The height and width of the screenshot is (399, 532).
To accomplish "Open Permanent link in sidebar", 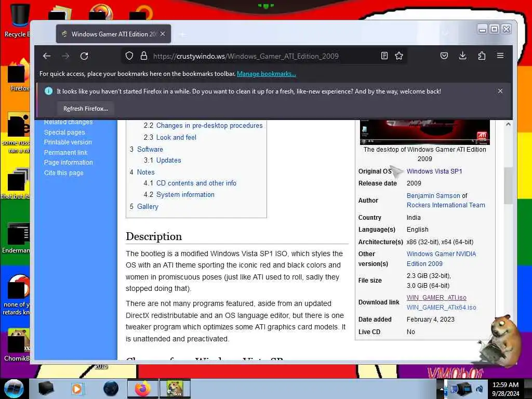I will point(66,153).
